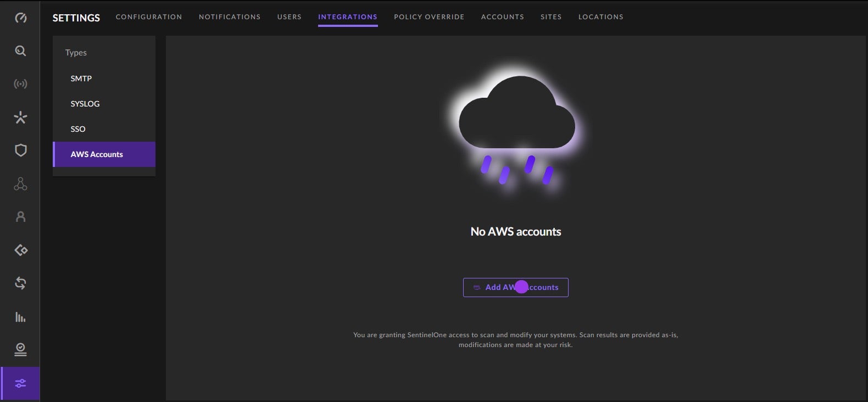
Task: Click the Add AWS Accounts button
Action: [515, 287]
